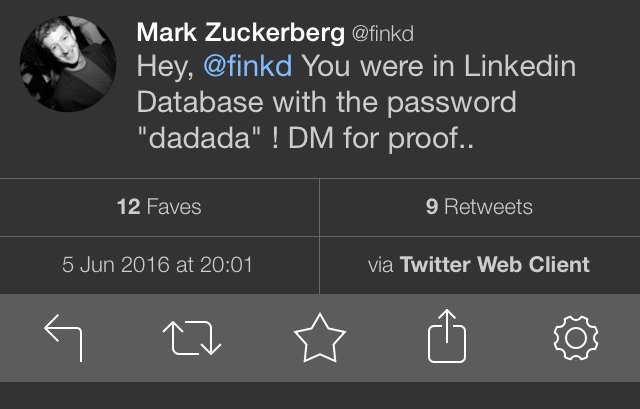This screenshot has height=409, width=640.
Task: Click the bold number 9 in Retweets
Action: [432, 207]
